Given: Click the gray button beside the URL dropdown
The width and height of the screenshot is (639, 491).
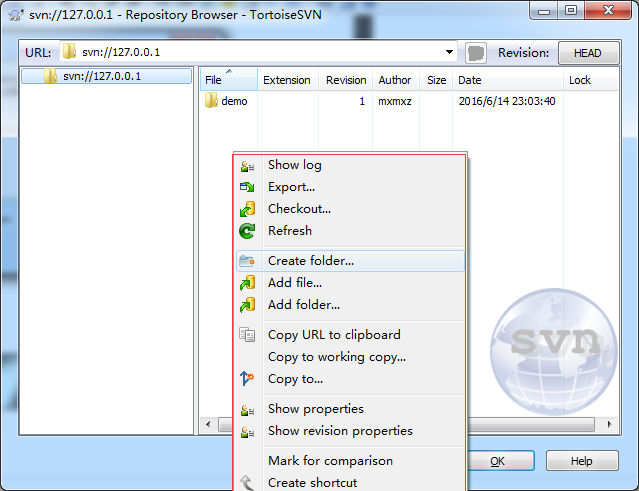Looking at the screenshot, I should 476,53.
